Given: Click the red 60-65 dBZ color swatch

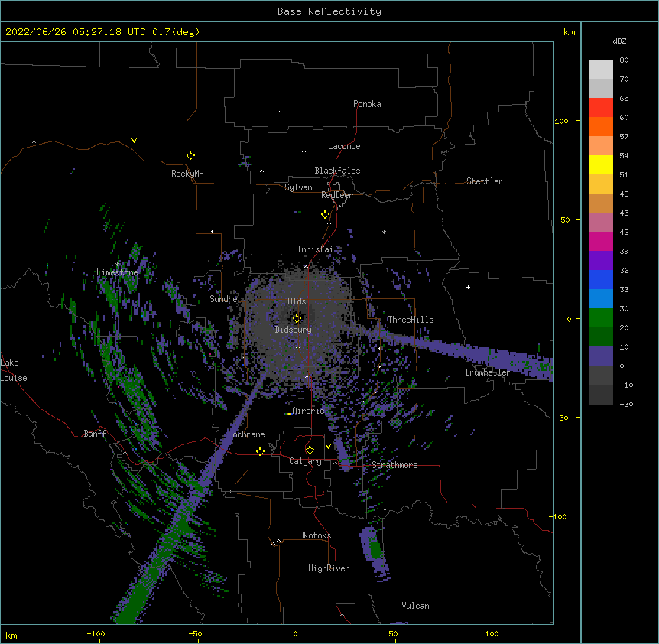Looking at the screenshot, I should (x=601, y=107).
